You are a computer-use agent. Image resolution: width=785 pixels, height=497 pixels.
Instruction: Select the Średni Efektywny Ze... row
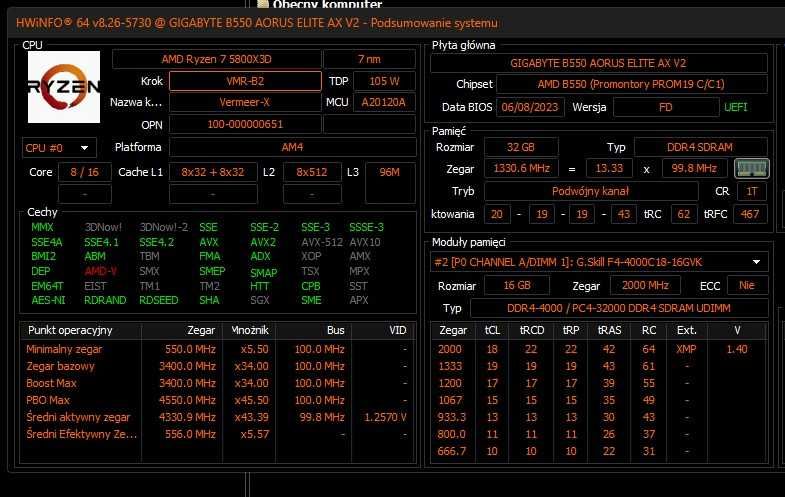coord(218,434)
